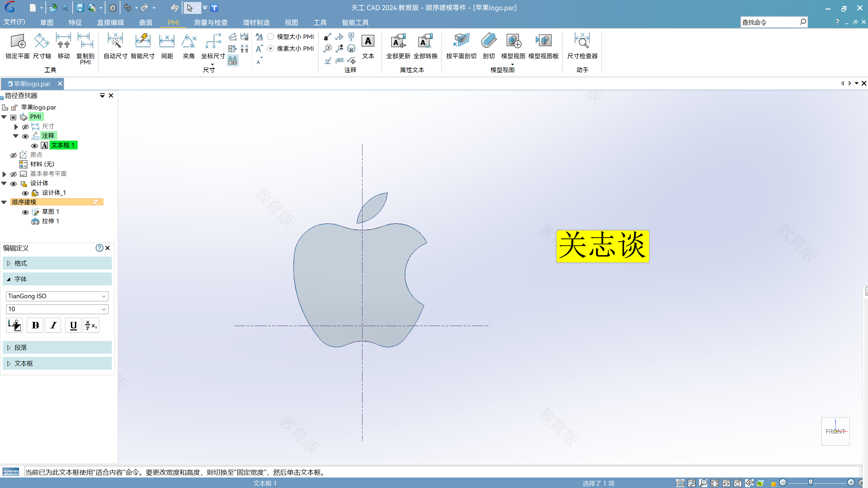This screenshot has height=488, width=868.
Task: Activate the Move (移动) PMI tool
Action: [63, 46]
